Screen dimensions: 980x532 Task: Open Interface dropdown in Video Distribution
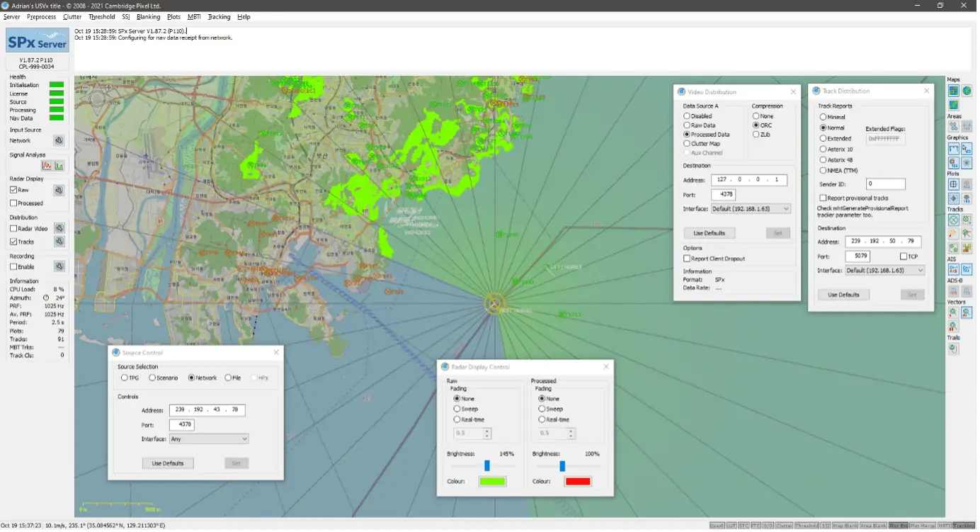(x=751, y=210)
